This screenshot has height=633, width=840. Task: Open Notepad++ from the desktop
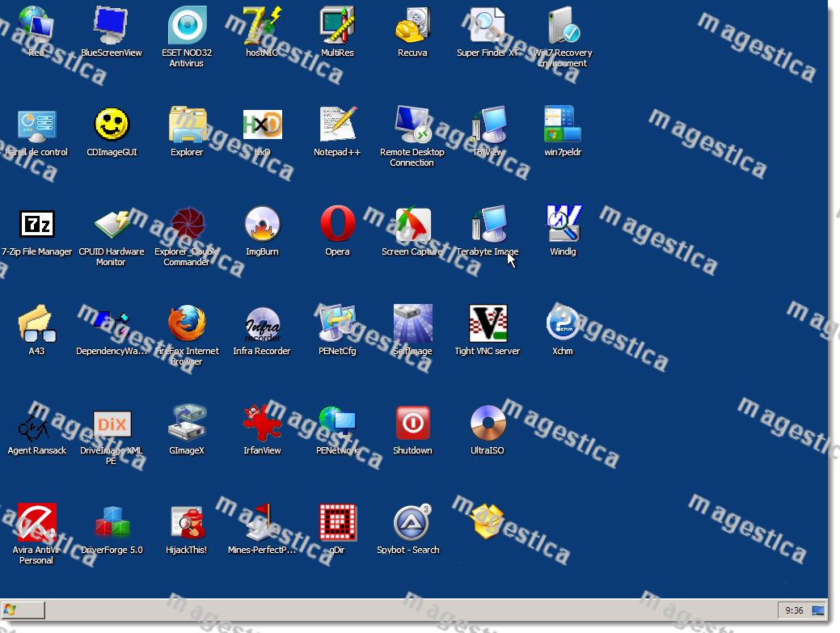(337, 125)
